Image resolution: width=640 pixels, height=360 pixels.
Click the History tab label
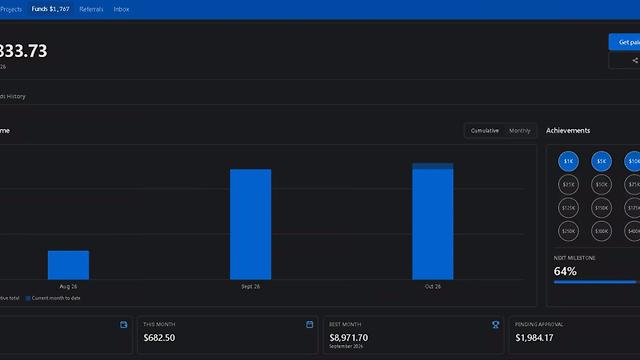(x=13, y=96)
